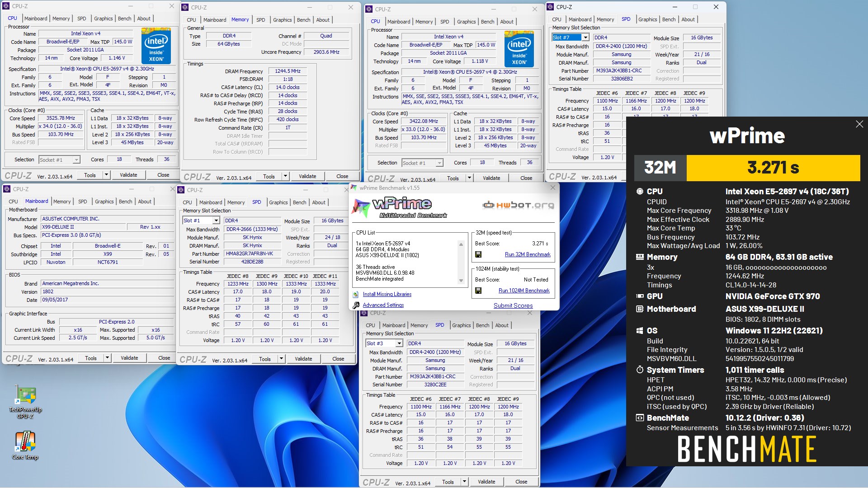Image resolution: width=868 pixels, height=488 pixels.
Task: Switch to the Memory tab in the Slot #1 SPD window
Action: click(236, 202)
